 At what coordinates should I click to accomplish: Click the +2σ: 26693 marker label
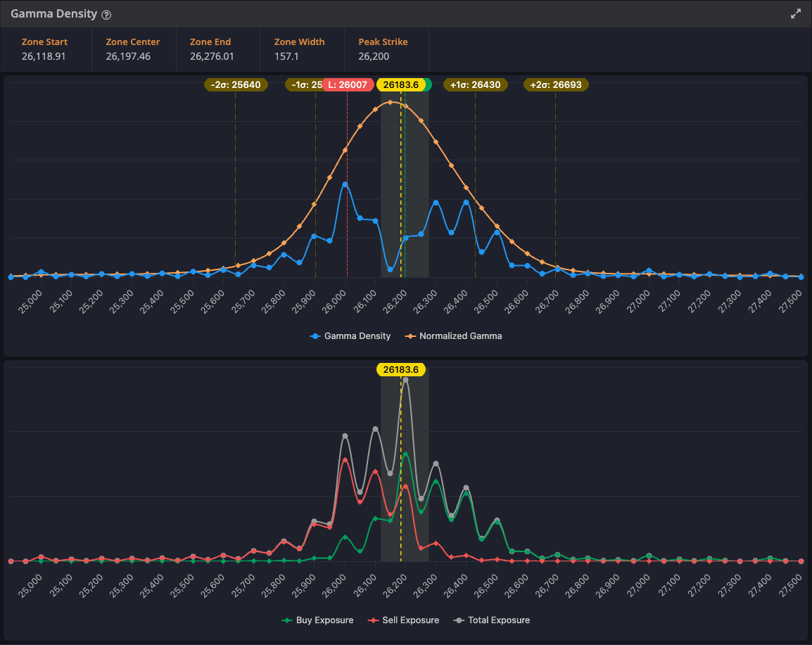point(556,85)
